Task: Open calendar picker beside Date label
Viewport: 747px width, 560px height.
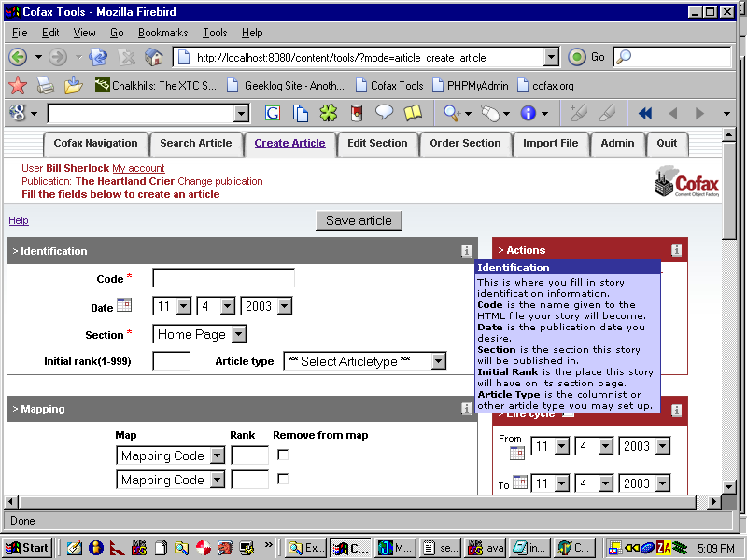Action: point(124,305)
